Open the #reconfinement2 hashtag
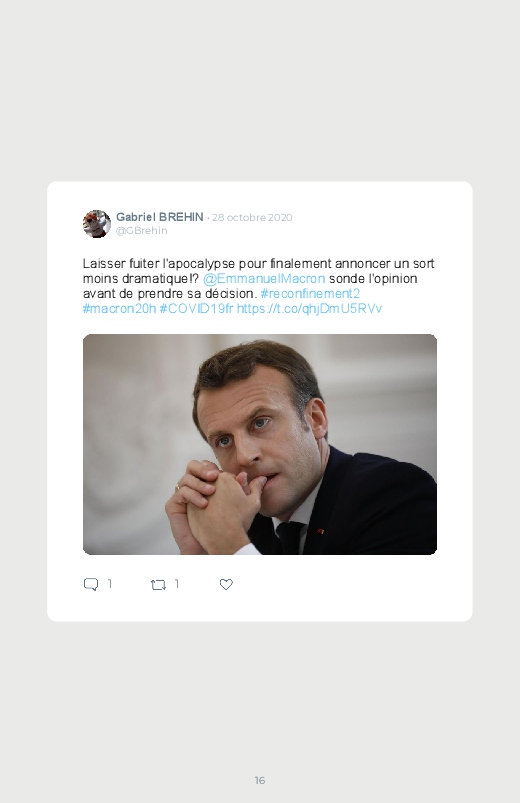 click(x=310, y=293)
